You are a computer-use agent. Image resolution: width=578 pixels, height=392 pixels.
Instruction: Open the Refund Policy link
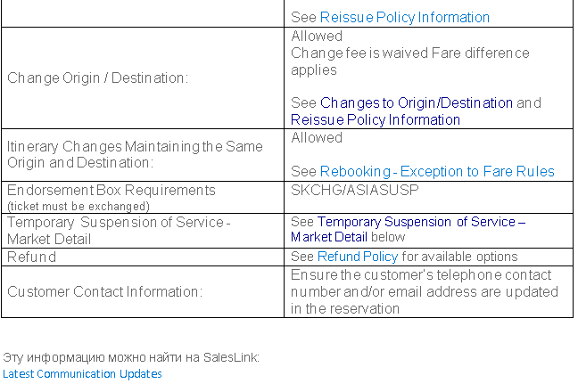click(358, 257)
